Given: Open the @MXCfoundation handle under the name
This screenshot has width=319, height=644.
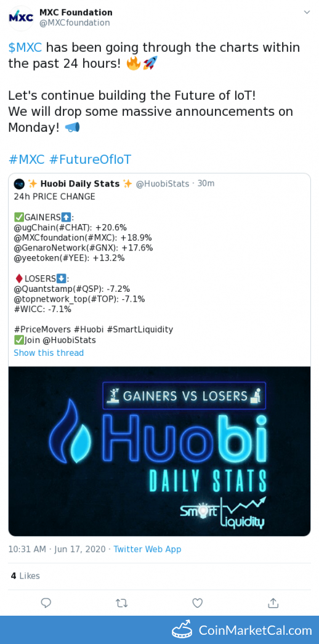Looking at the screenshot, I should tap(75, 23).
